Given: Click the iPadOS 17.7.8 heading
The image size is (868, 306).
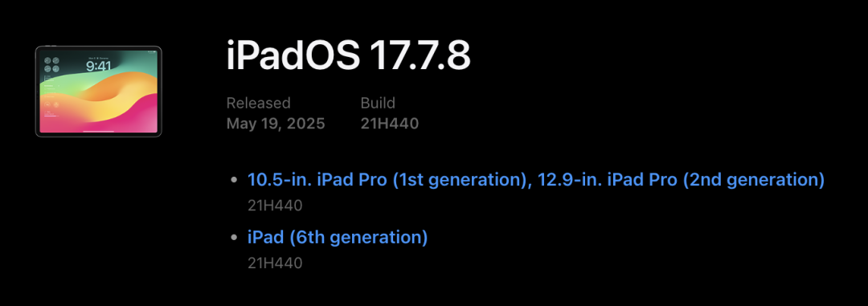Looking at the screenshot, I should [x=349, y=56].
